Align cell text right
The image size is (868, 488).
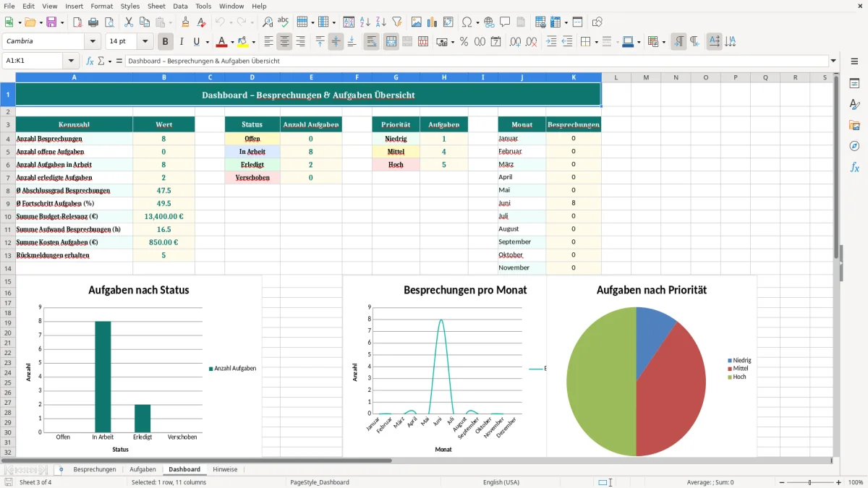[x=300, y=42]
